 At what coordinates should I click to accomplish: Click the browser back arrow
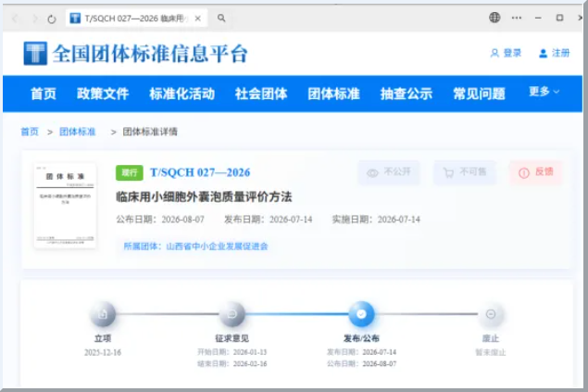tap(16, 19)
